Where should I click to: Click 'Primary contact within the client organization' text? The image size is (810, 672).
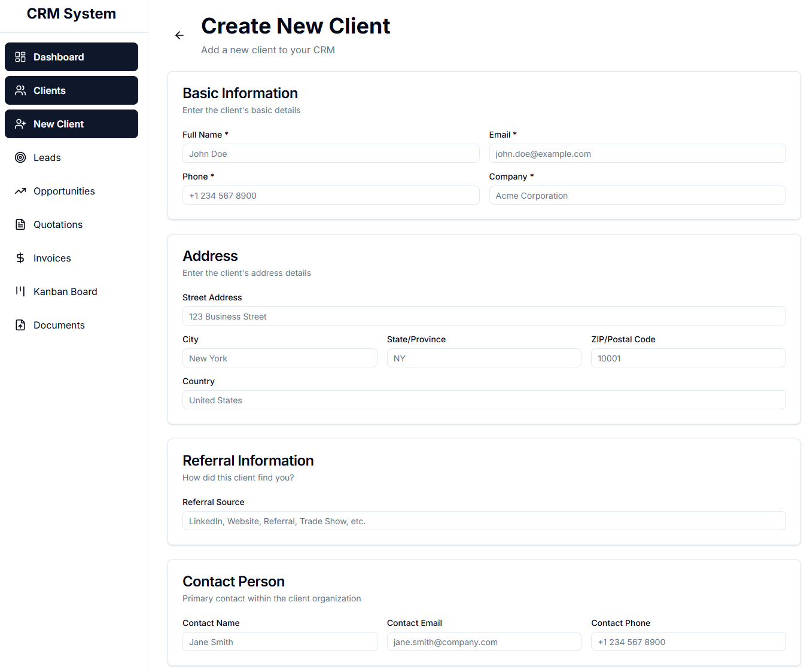pos(272,598)
